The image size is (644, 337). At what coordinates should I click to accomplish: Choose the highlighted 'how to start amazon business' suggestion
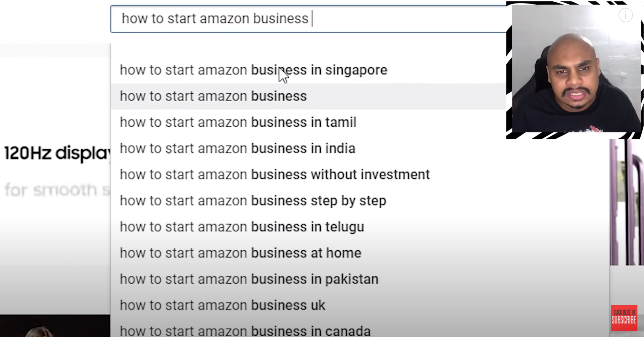308,96
